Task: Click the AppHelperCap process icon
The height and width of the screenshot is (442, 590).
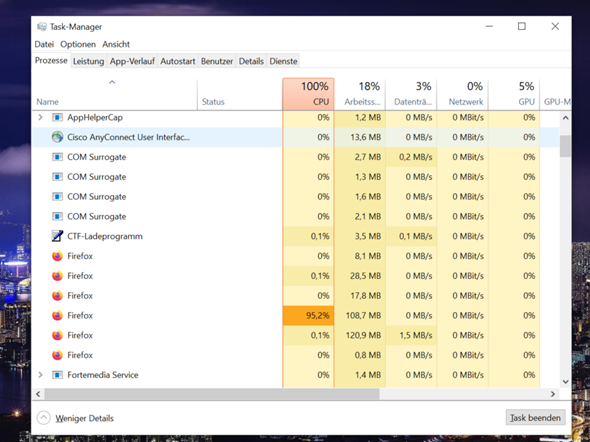Action: click(57, 117)
